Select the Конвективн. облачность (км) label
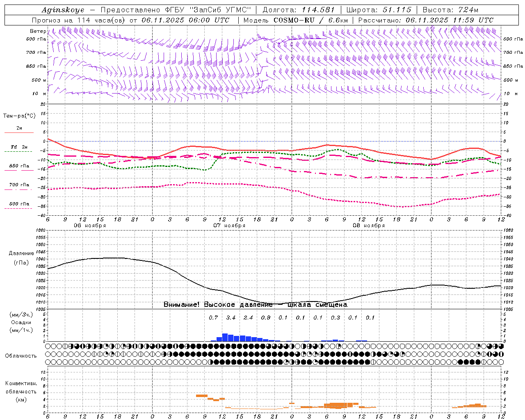This screenshot has height=420, width=525. point(21,391)
